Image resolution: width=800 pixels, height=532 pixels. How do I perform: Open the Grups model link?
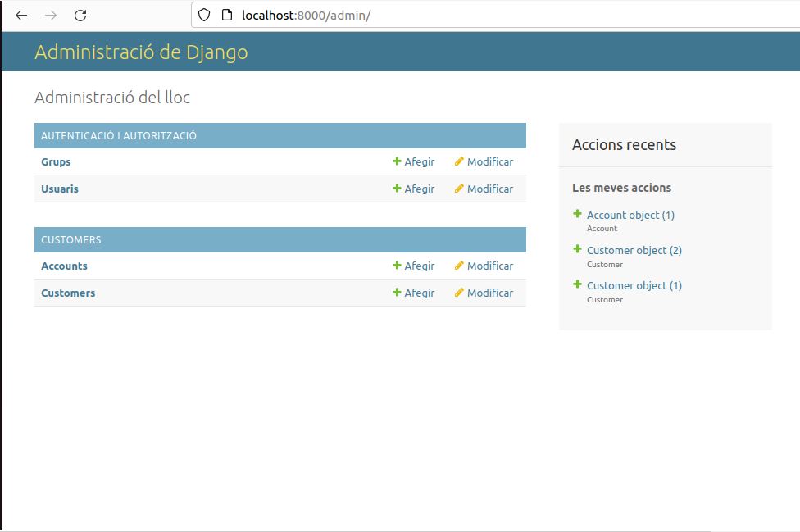[56, 161]
